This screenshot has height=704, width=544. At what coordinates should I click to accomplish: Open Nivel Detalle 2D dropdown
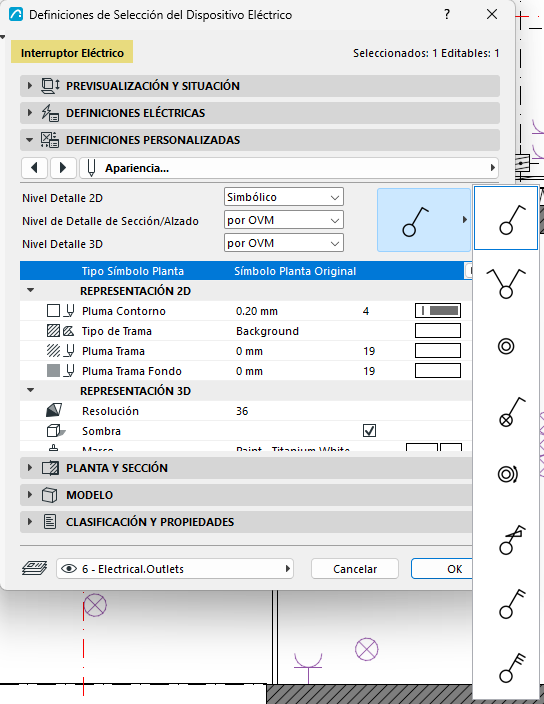(x=284, y=197)
